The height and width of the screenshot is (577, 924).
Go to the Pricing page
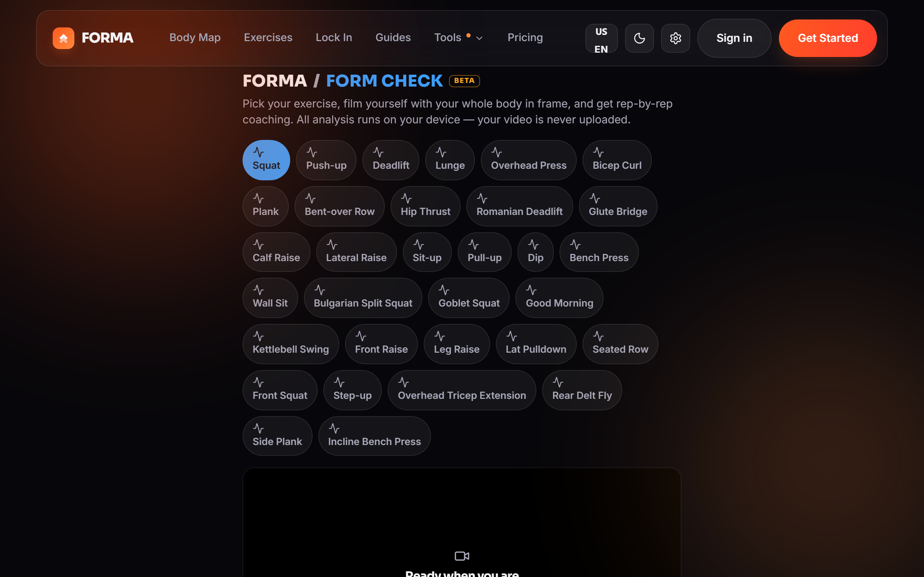(x=524, y=38)
